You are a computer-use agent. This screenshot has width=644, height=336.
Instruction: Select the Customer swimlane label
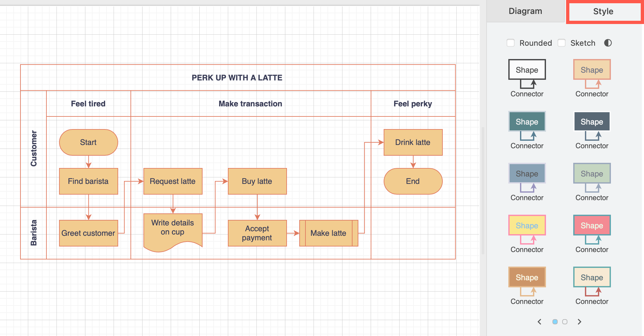coord(34,149)
